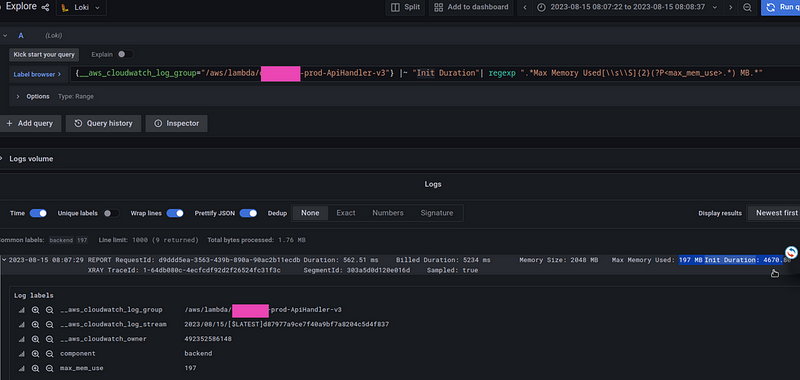Enable the Unique labels toggle
The width and height of the screenshot is (800, 380).
click(112, 213)
